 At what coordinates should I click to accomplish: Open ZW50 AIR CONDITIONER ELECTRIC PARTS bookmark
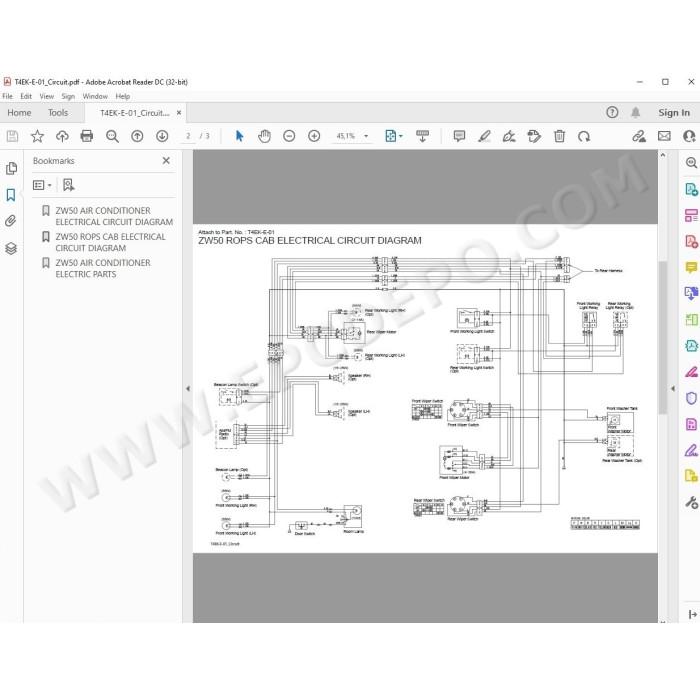pos(103,268)
